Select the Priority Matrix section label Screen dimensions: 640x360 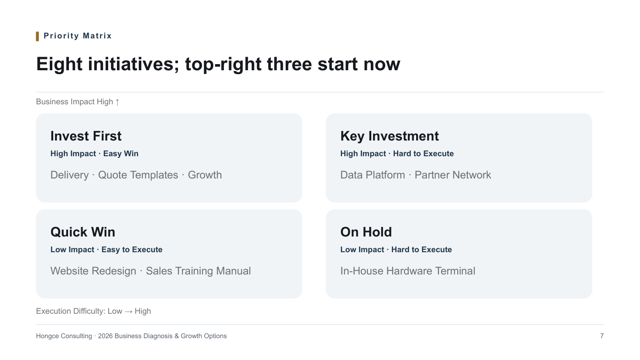click(x=78, y=36)
